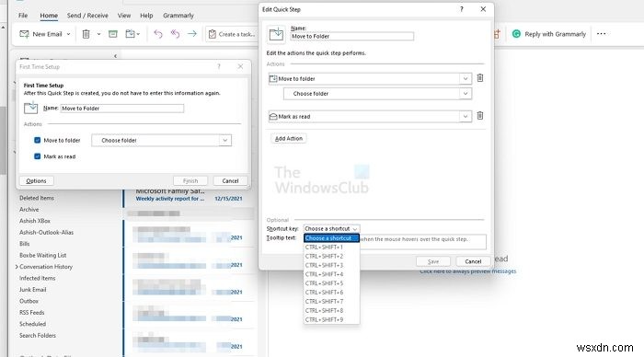This screenshot has width=644, height=357.
Task: Edit the Name field in Edit Quick Step
Action: (x=351, y=36)
